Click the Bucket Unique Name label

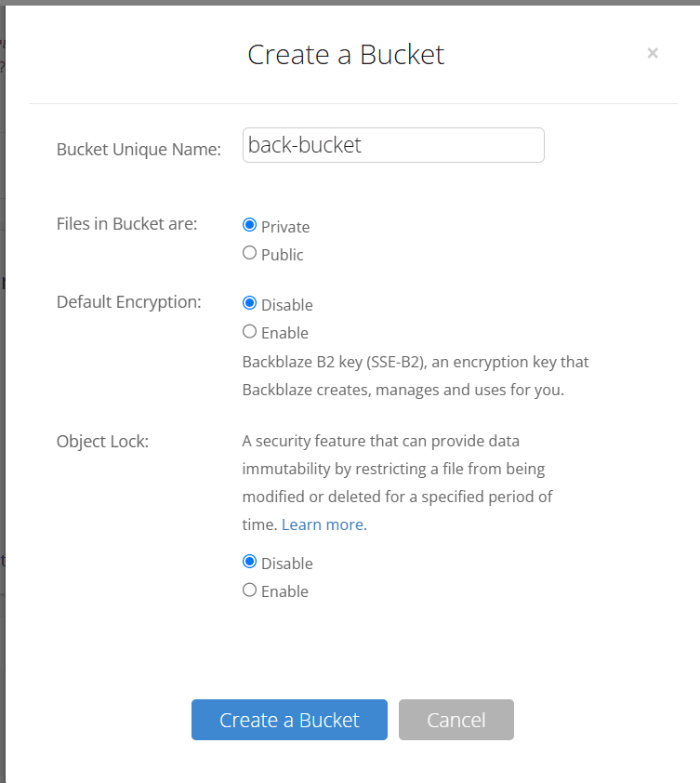click(x=138, y=149)
